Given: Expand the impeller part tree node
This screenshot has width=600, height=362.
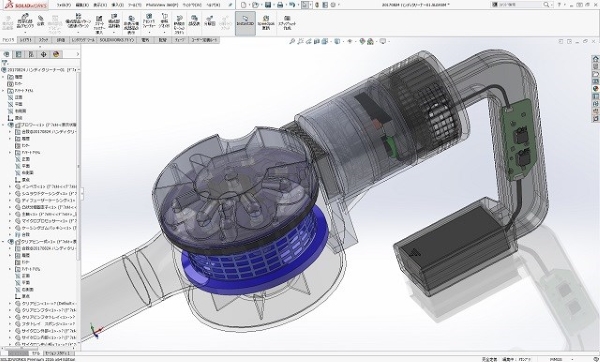Looking at the screenshot, I should (x=10, y=187).
